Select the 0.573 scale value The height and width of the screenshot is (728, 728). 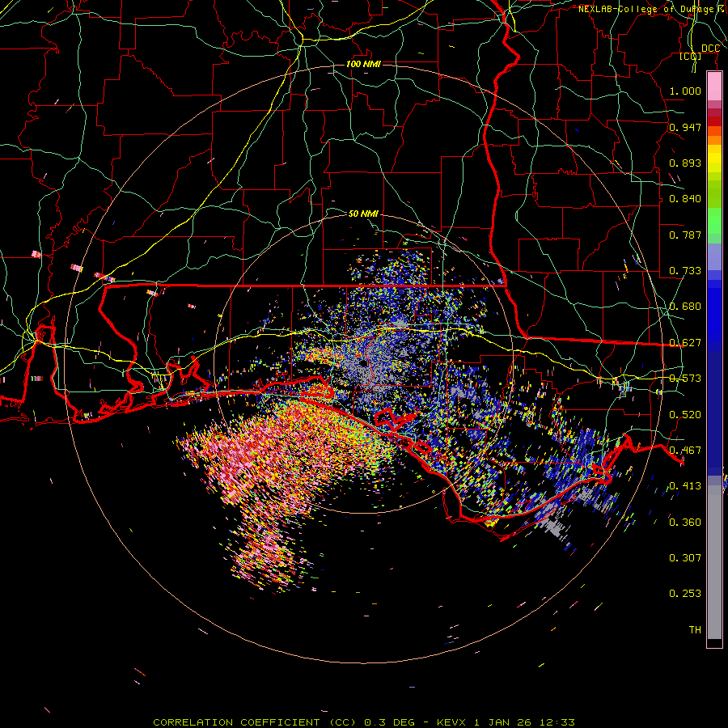[685, 379]
